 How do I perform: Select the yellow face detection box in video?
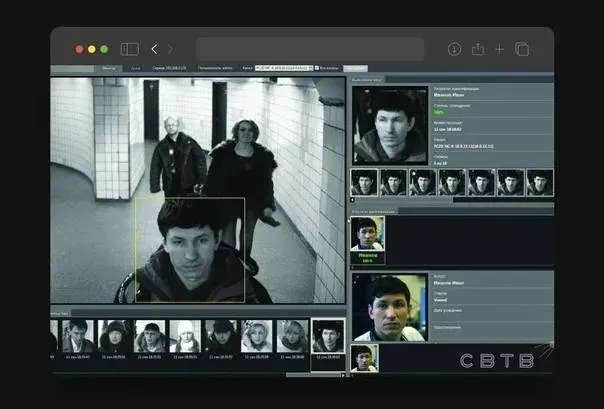point(190,249)
